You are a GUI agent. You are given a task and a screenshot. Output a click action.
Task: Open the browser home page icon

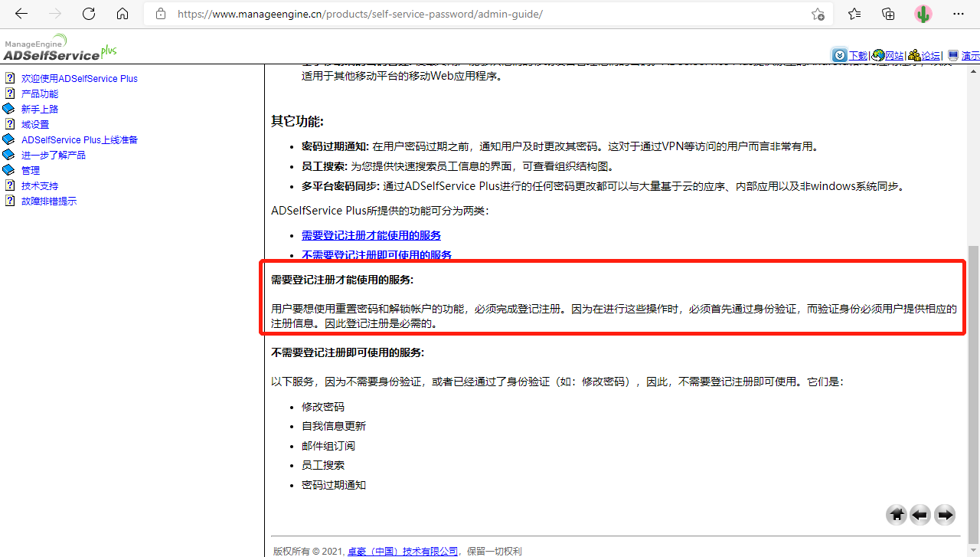tap(122, 14)
